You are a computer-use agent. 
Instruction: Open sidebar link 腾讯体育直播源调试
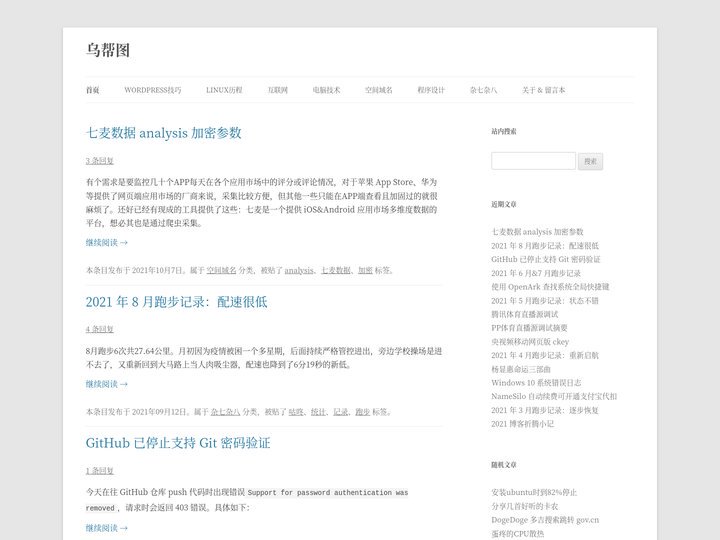pyautogui.click(x=525, y=315)
